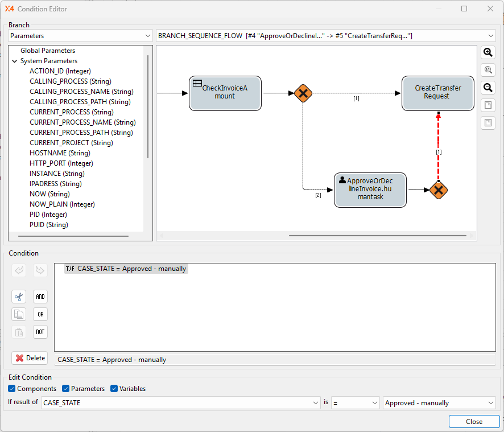Select CURRENT_PROCESS_NAME (String) parameter
The width and height of the screenshot is (504, 432).
[82, 122]
